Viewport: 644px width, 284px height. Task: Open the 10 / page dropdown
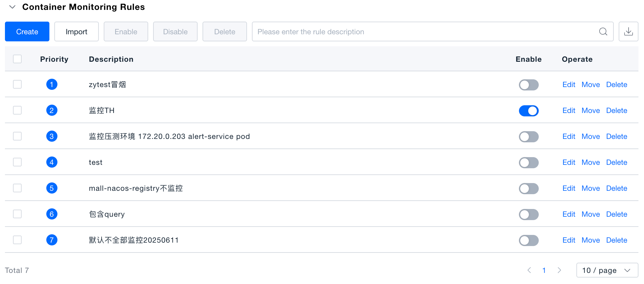click(607, 270)
